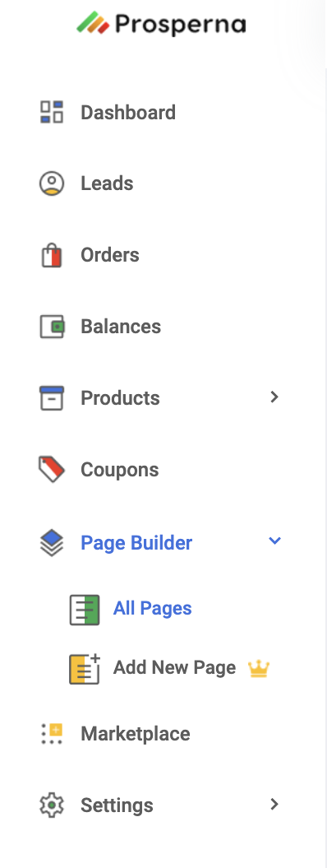
Task: Select the Leads person icon
Action: click(x=52, y=183)
